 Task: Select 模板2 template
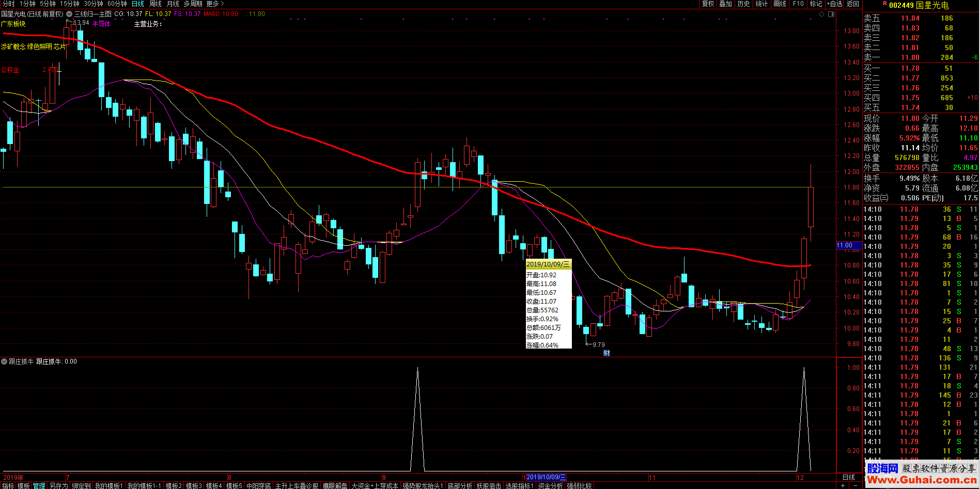[174, 485]
